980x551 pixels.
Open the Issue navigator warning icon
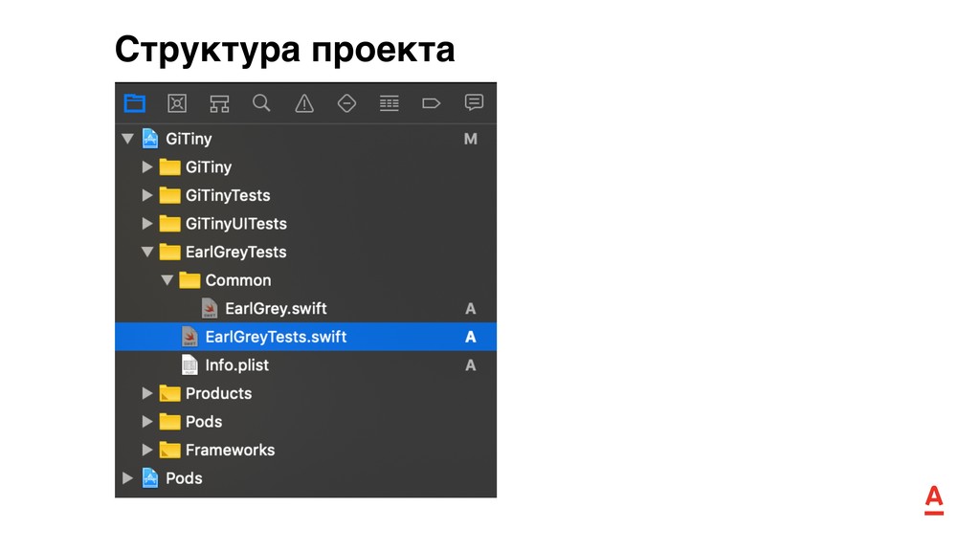point(304,103)
